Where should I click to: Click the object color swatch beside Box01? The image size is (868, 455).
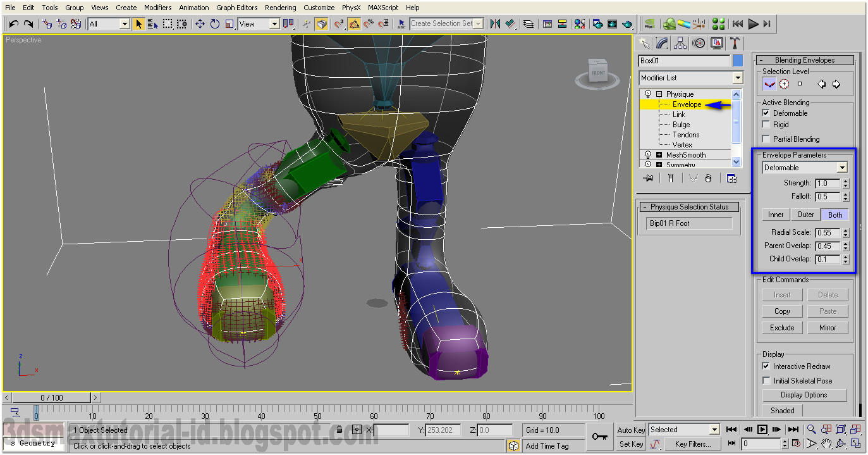pyautogui.click(x=737, y=60)
